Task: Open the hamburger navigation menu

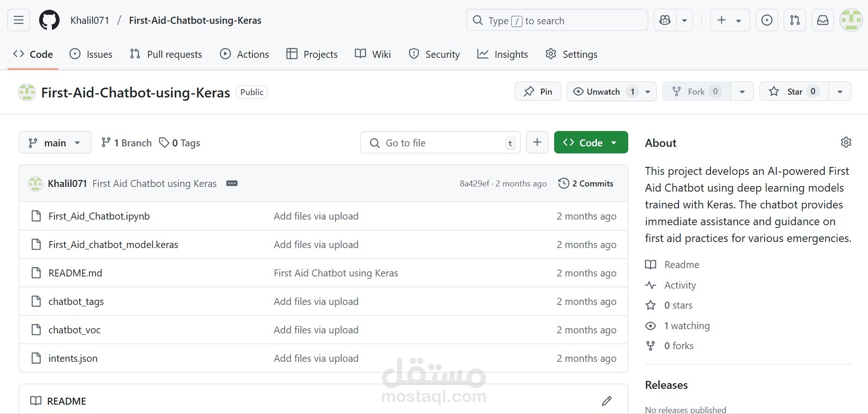Action: pos(19,20)
